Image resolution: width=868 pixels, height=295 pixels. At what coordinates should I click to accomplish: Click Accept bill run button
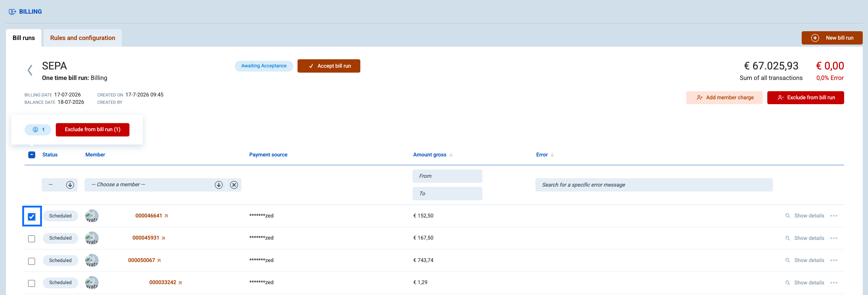329,66
